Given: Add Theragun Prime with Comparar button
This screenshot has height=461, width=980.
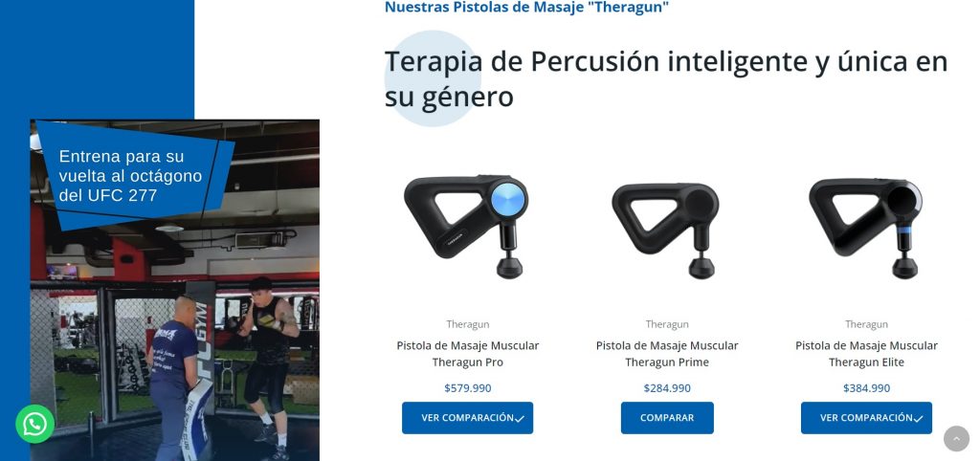Looking at the screenshot, I should pyautogui.click(x=667, y=418).
